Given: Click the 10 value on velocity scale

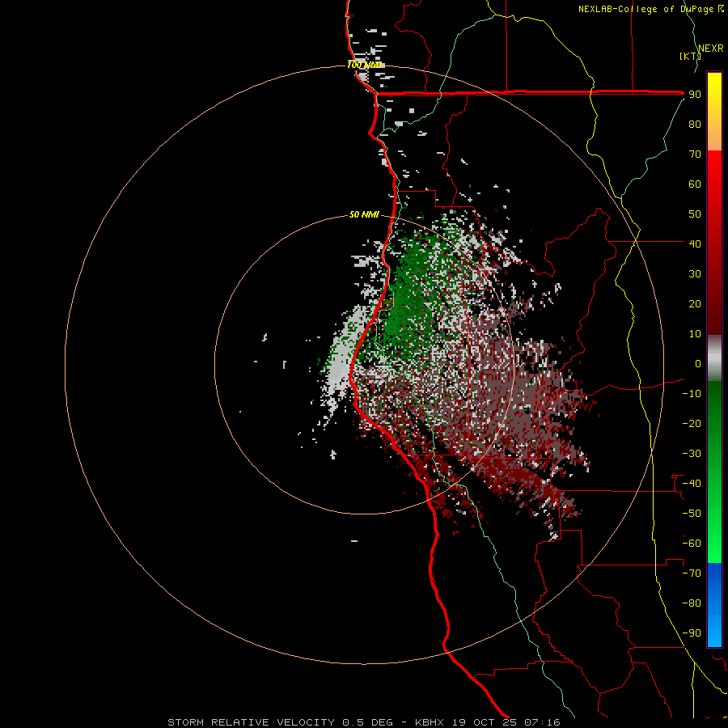Looking at the screenshot, I should [695, 334].
